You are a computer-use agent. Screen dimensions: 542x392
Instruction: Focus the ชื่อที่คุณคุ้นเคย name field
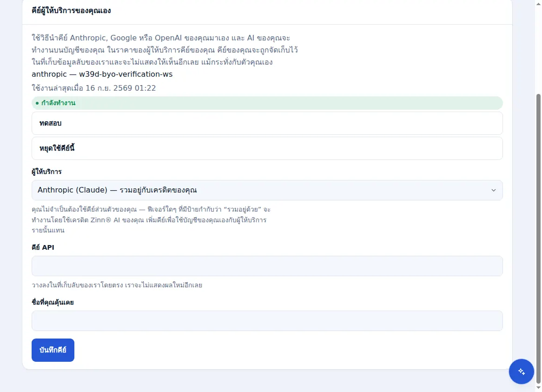point(267,321)
